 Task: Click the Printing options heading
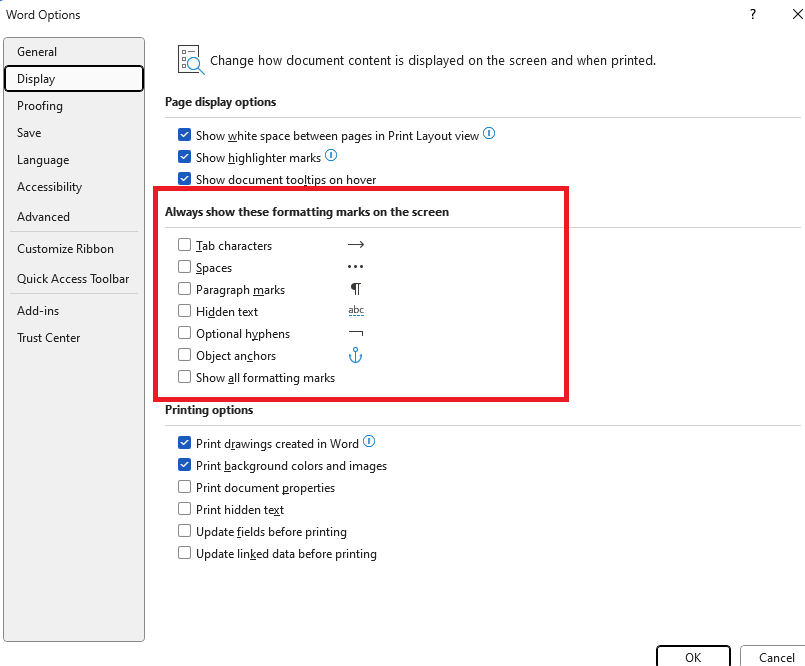tap(209, 410)
